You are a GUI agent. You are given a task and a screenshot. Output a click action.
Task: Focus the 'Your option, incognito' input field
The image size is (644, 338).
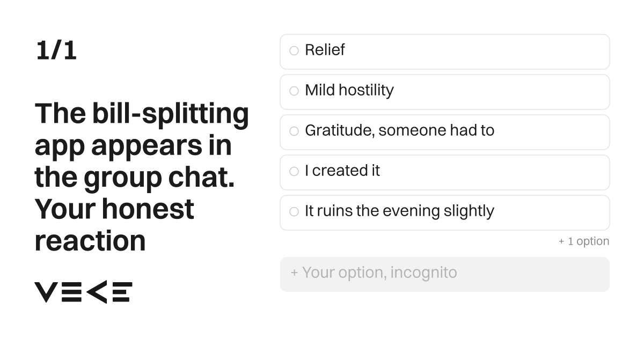click(445, 274)
